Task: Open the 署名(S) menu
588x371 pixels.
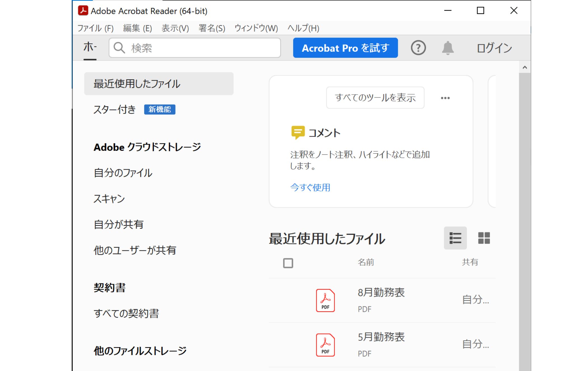Action: (212, 28)
